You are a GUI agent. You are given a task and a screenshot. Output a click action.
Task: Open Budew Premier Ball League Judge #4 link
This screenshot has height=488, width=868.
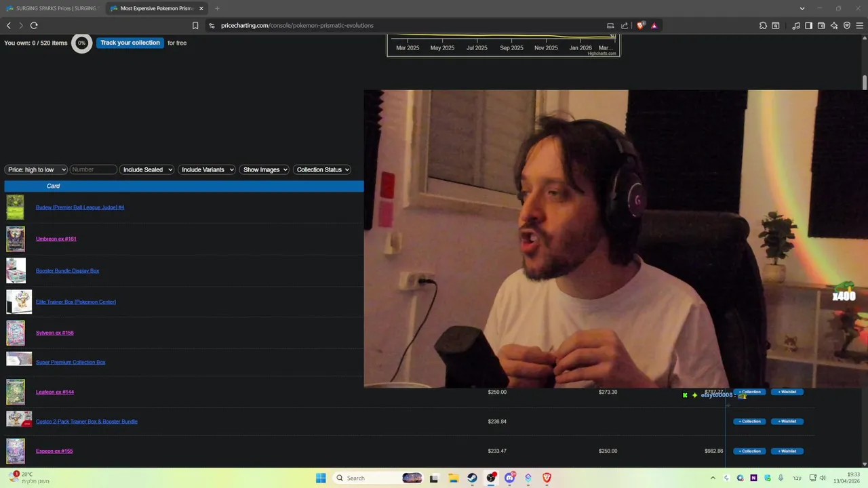(80, 207)
